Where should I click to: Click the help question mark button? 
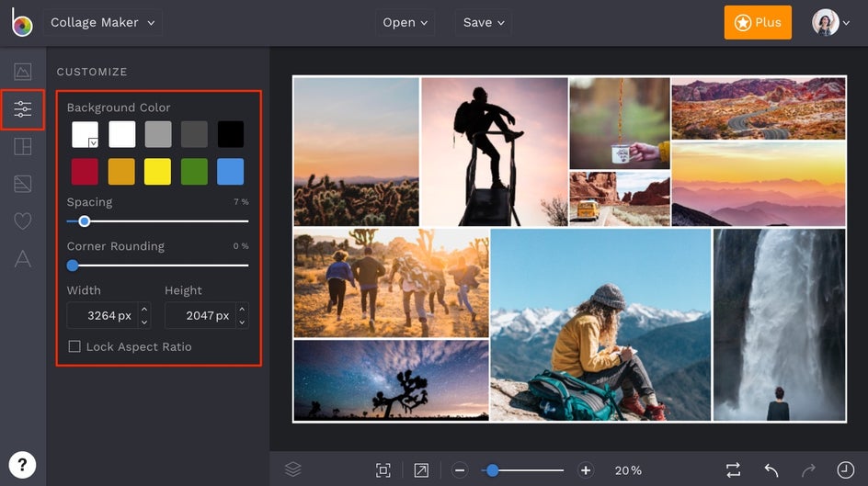click(22, 464)
